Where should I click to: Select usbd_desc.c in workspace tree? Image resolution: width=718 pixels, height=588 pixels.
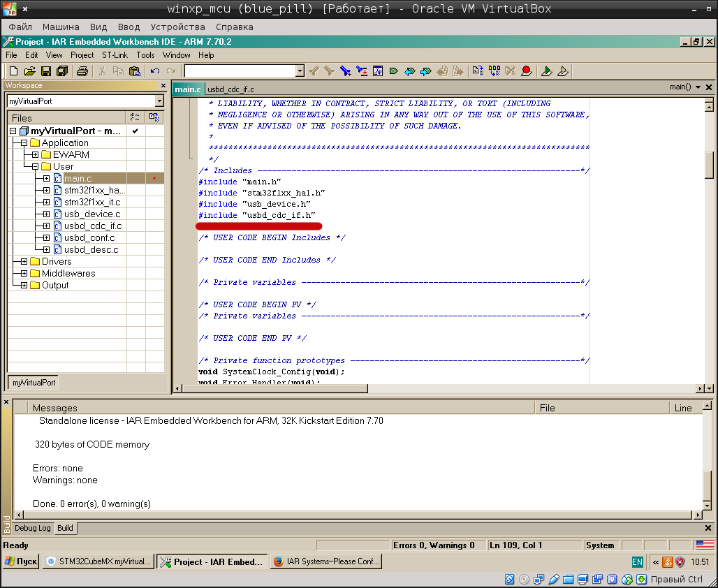point(91,249)
